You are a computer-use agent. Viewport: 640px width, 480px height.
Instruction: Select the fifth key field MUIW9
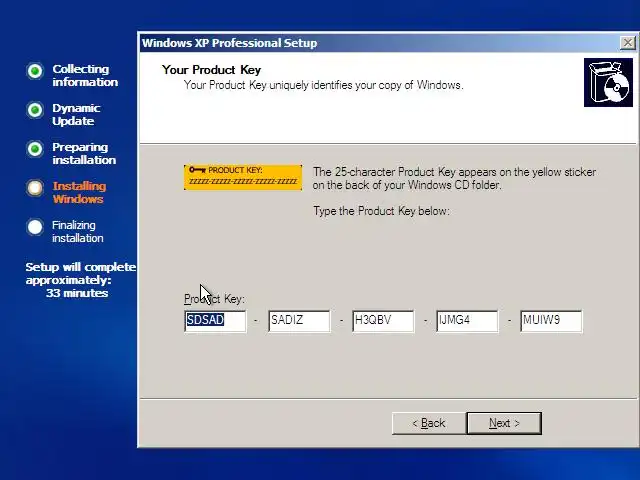coord(551,321)
